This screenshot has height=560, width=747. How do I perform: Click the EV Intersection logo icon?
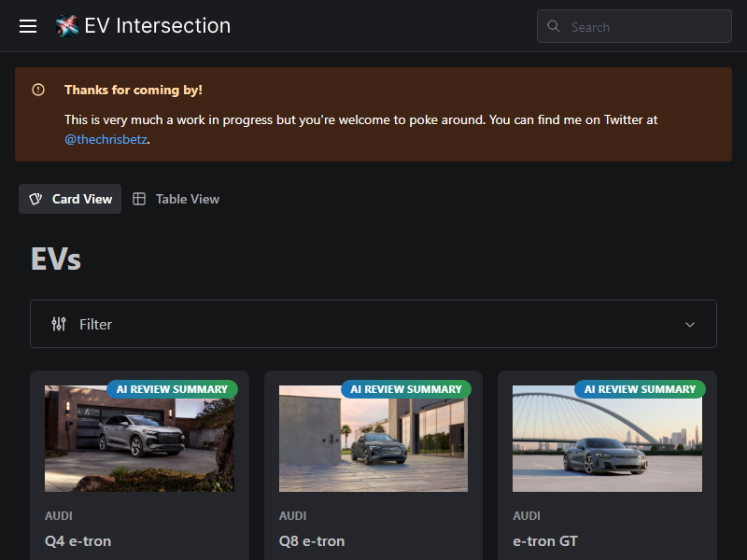tap(66, 26)
